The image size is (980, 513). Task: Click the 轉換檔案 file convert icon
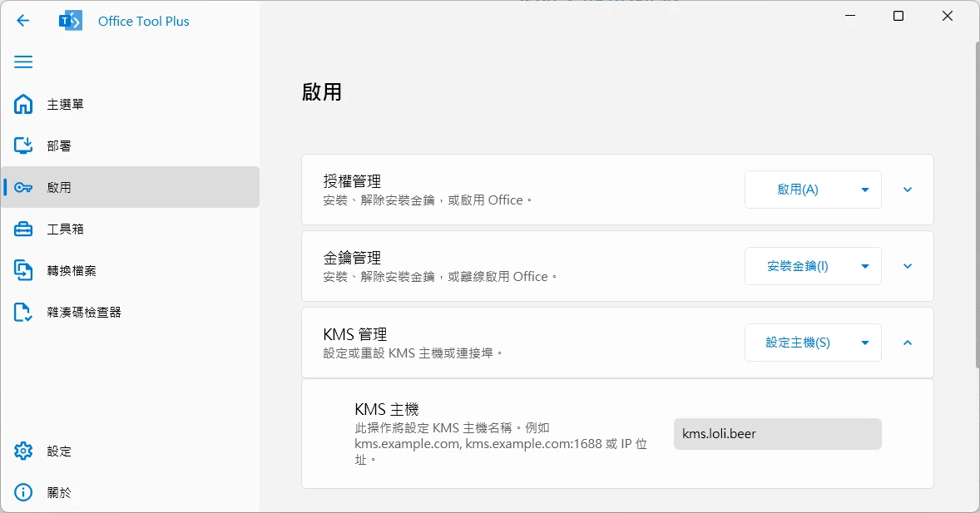[23, 271]
